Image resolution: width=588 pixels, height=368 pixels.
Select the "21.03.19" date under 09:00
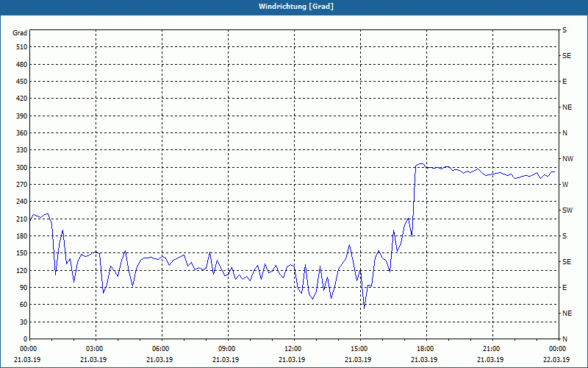pyautogui.click(x=226, y=360)
